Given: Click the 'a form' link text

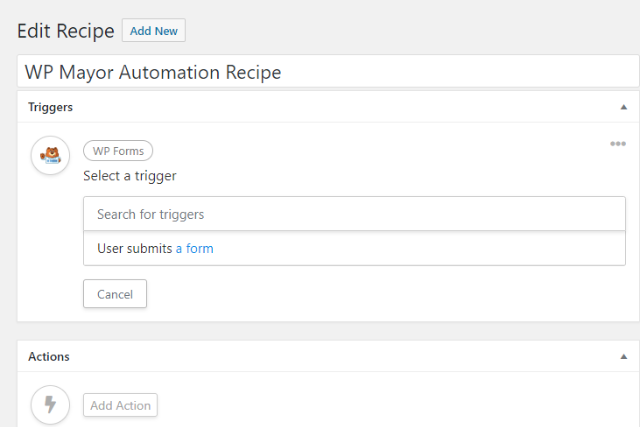Looking at the screenshot, I should point(194,248).
